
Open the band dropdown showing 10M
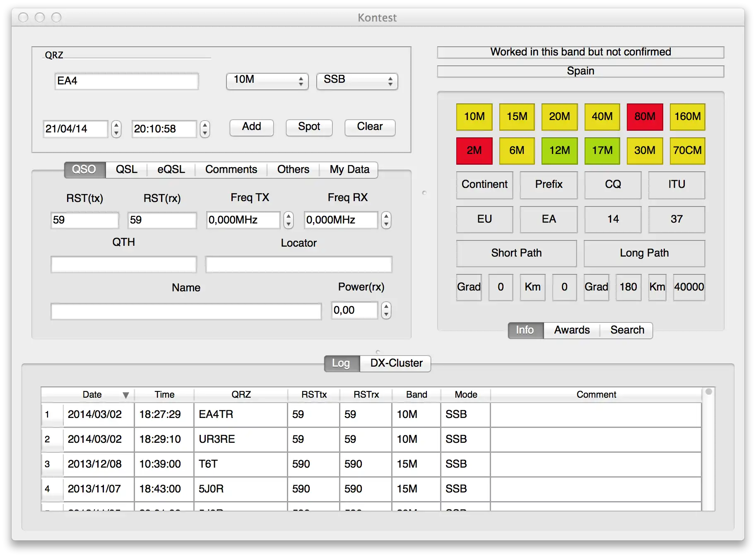(267, 81)
